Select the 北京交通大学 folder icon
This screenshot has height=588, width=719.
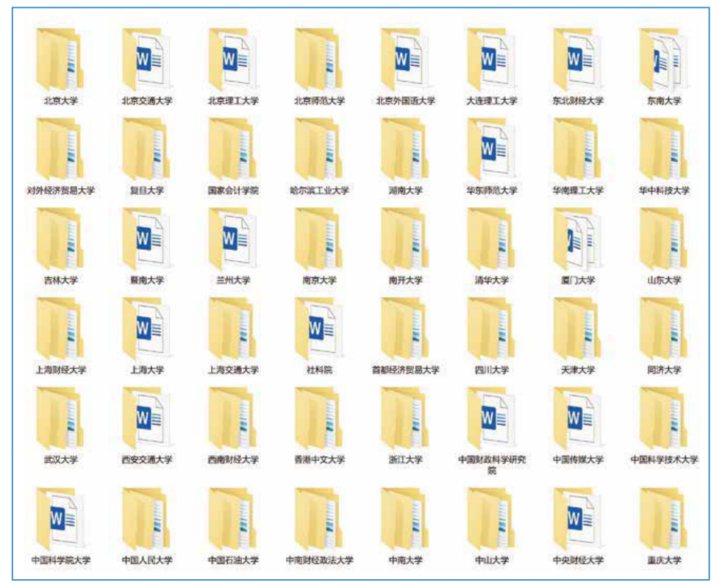click(x=146, y=59)
